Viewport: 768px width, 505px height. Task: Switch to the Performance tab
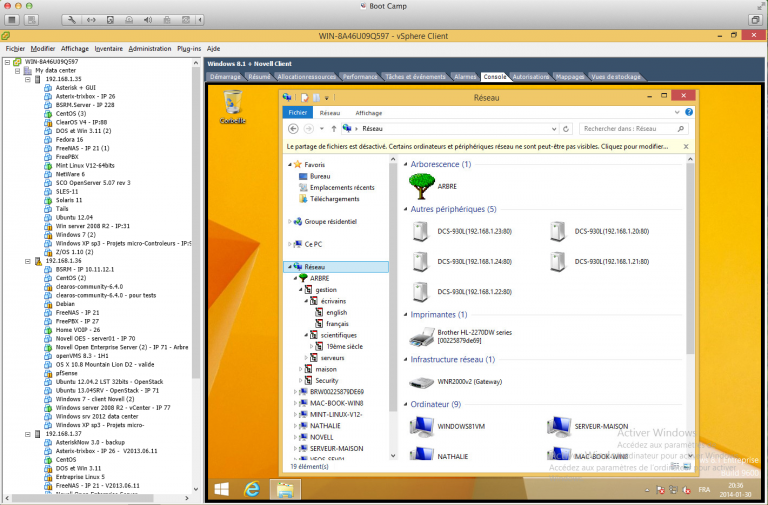[x=360, y=77]
